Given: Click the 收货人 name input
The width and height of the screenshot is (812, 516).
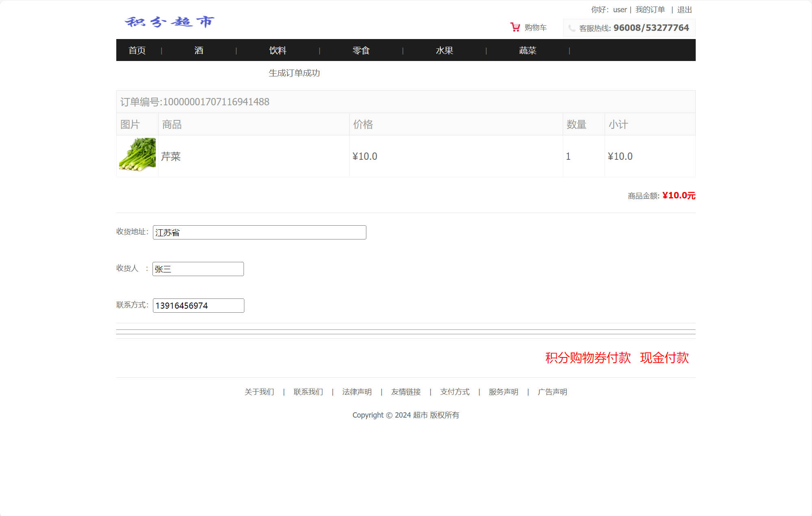Looking at the screenshot, I should tap(198, 269).
